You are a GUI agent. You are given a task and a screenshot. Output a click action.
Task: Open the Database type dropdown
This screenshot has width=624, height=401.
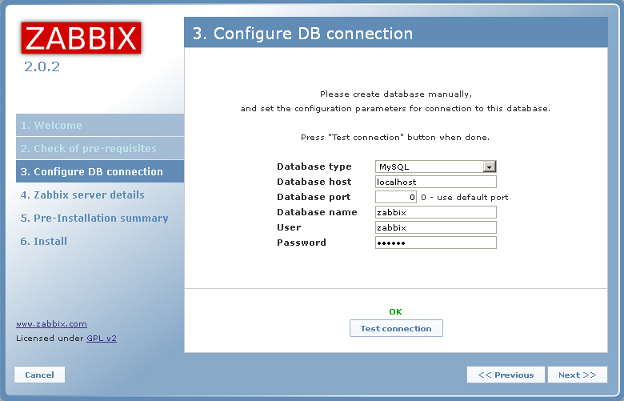pyautogui.click(x=436, y=167)
